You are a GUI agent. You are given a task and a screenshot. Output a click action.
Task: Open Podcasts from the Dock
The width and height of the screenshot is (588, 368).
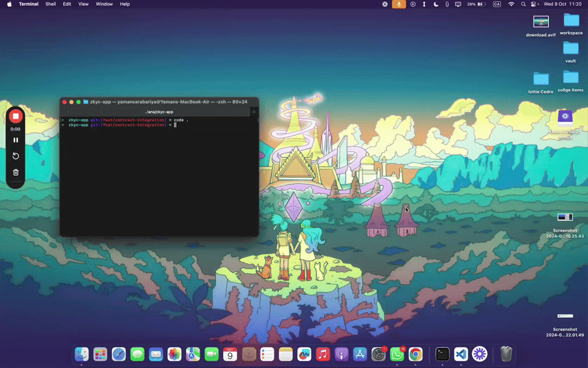pos(341,354)
